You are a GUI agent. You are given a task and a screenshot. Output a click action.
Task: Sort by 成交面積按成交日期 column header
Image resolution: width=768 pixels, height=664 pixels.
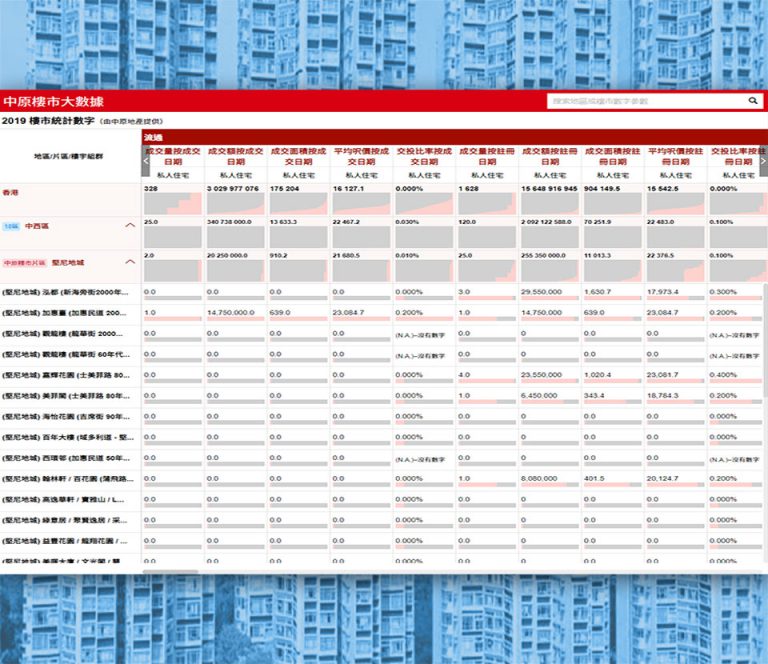tap(298, 156)
